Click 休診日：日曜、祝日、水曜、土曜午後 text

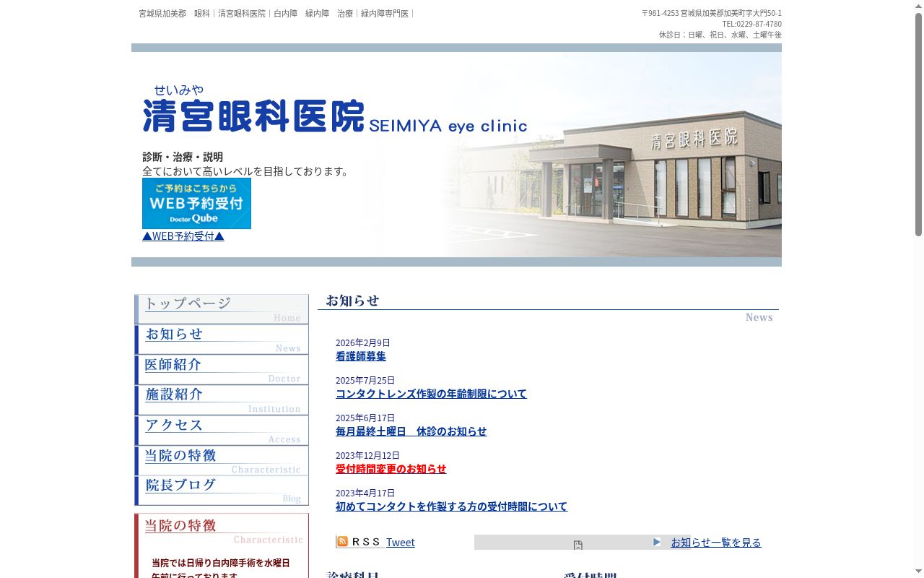point(720,35)
